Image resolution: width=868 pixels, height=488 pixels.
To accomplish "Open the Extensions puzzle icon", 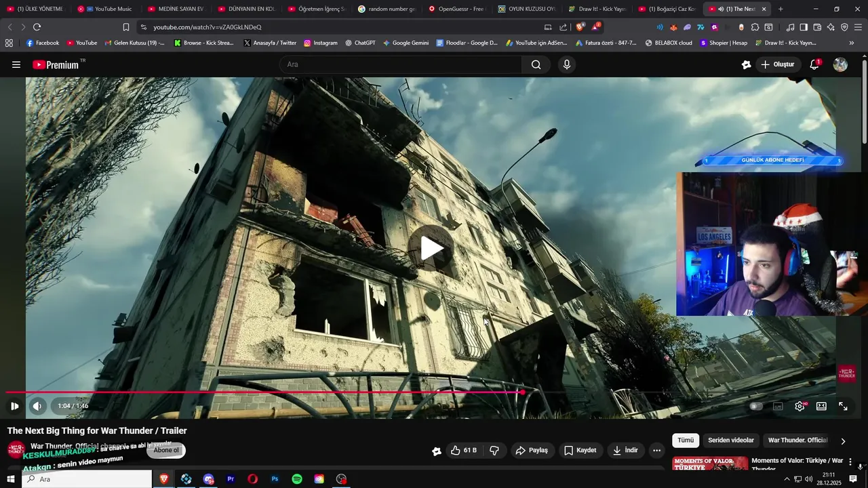I will [x=755, y=27].
